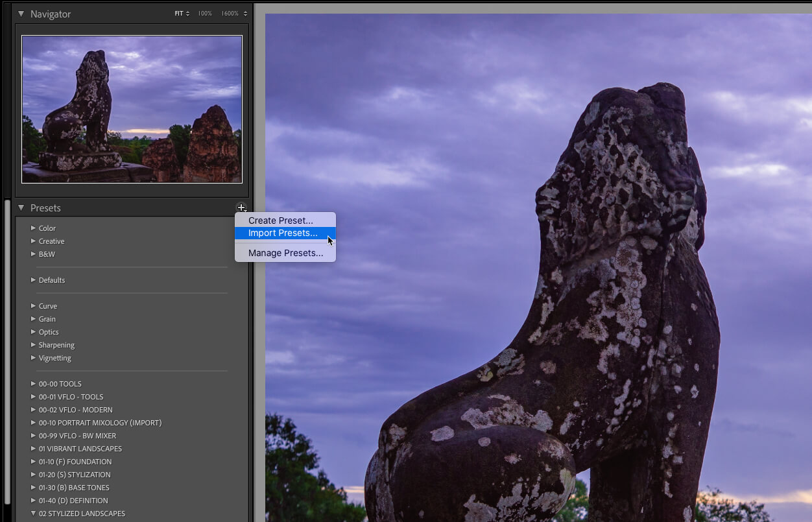Screen dimensions: 812x522
Task: Choose Create Preset menu option
Action: tap(280, 220)
